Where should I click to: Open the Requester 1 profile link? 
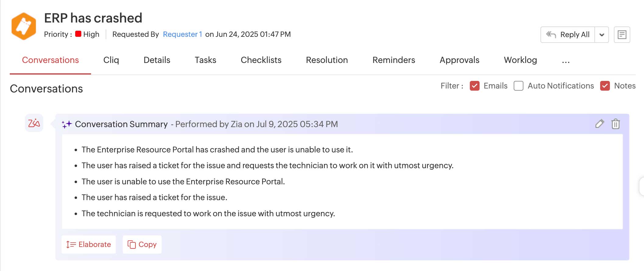(182, 34)
